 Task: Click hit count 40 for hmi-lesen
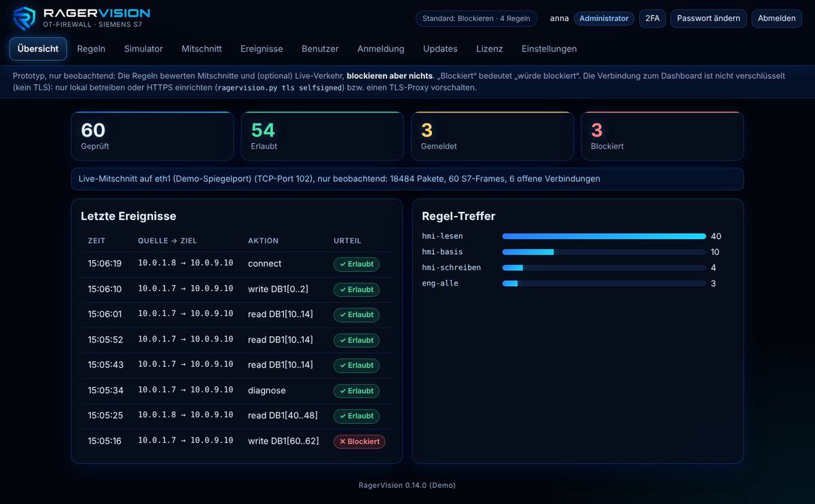tap(716, 236)
